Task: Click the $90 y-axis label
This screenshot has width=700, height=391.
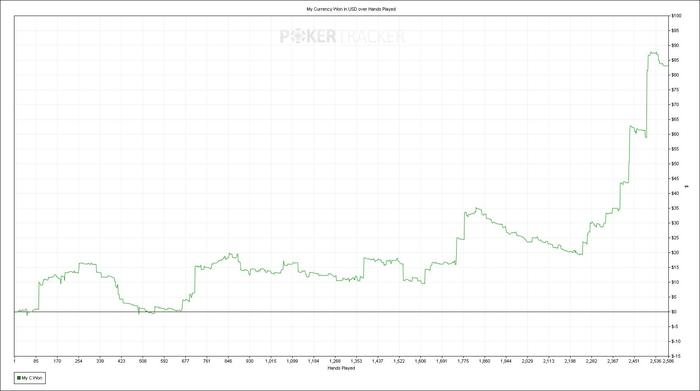Action: tap(675, 46)
